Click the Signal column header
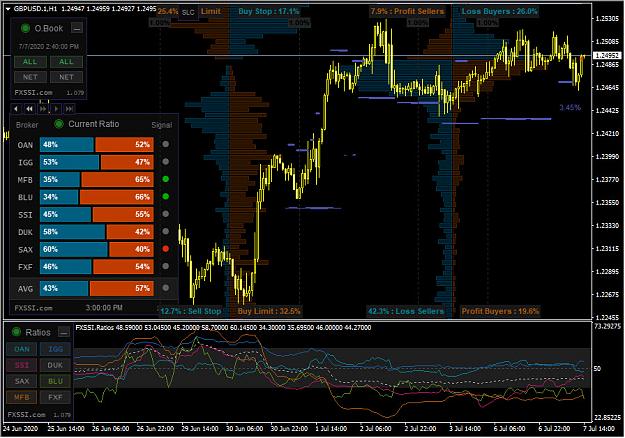This screenshot has height=438, width=625. pos(161,125)
